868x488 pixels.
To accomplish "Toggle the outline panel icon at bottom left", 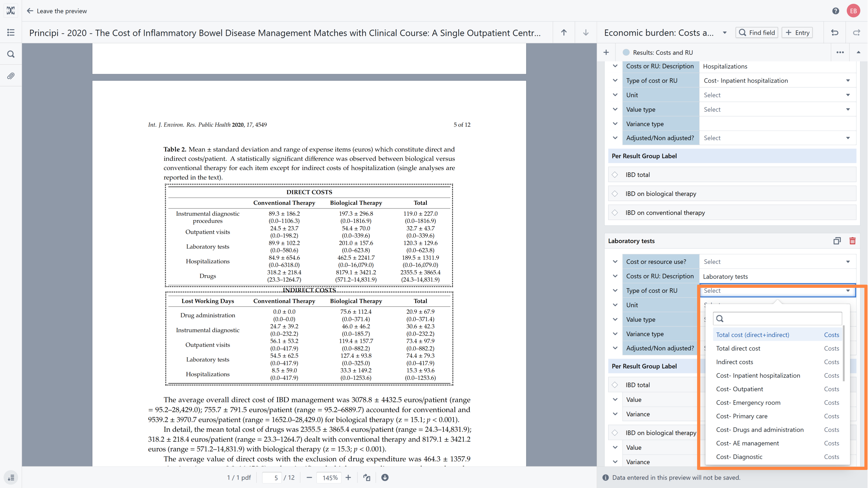I will (11, 478).
